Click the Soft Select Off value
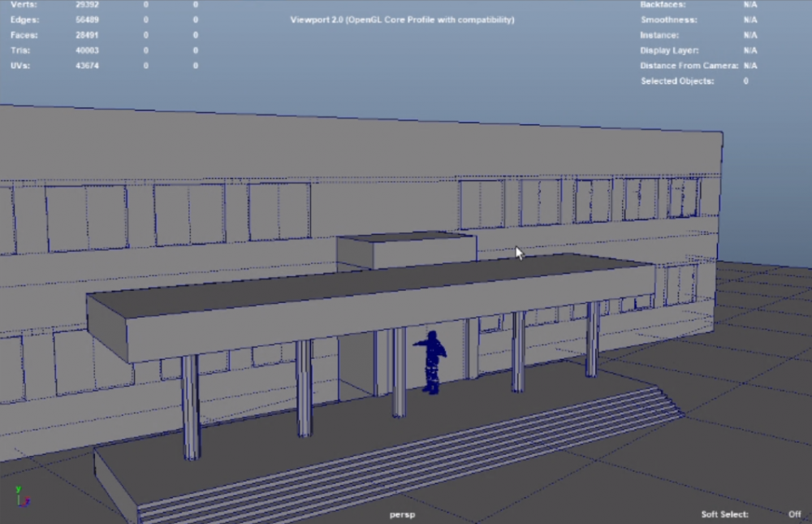This screenshot has width=812, height=524. click(794, 514)
